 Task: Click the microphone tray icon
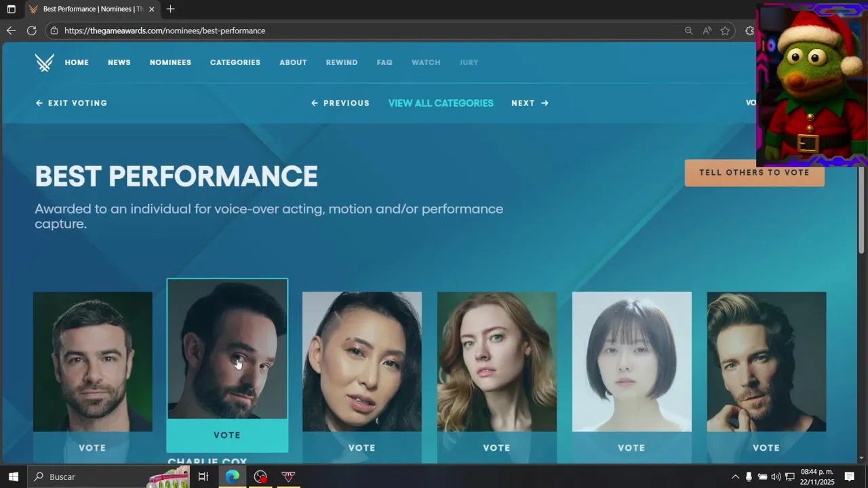pyautogui.click(x=749, y=476)
